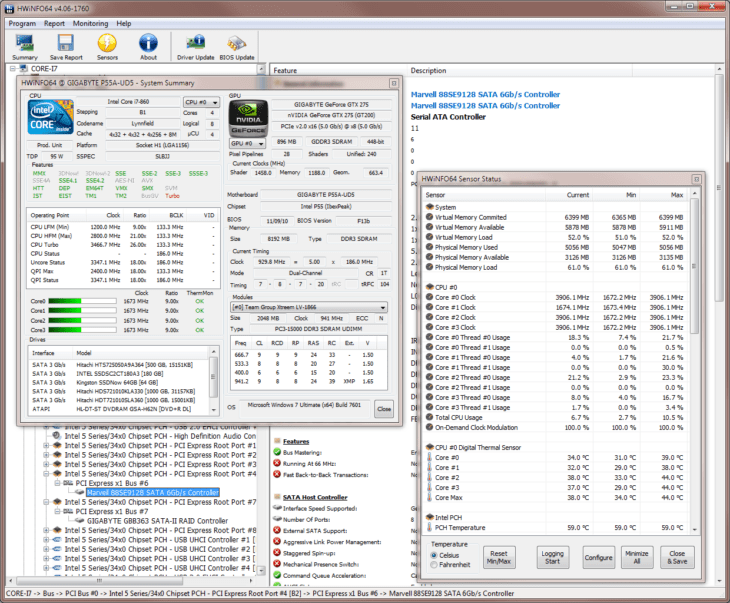Select Marvell 88SE9128 SATA 6Gb/s Controller tree item
730x603 pixels.
click(153, 492)
